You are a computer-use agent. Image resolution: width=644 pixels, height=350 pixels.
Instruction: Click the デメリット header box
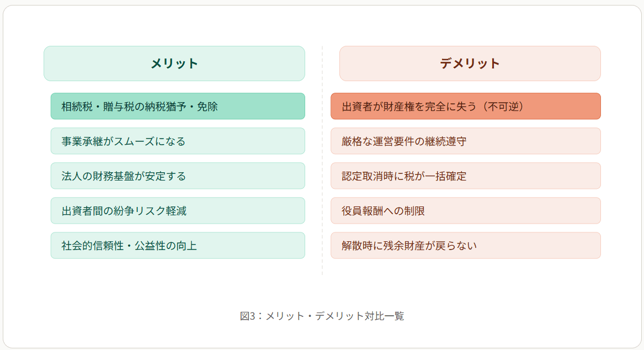[470, 63]
